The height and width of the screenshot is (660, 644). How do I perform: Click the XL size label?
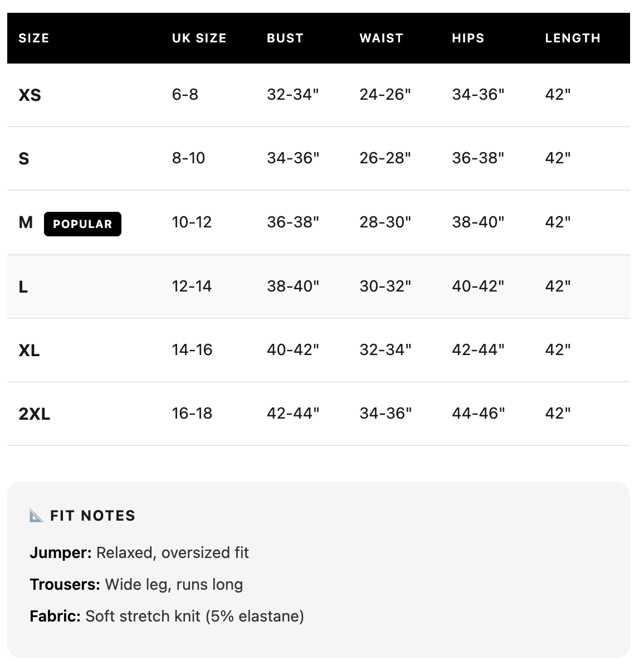point(29,351)
